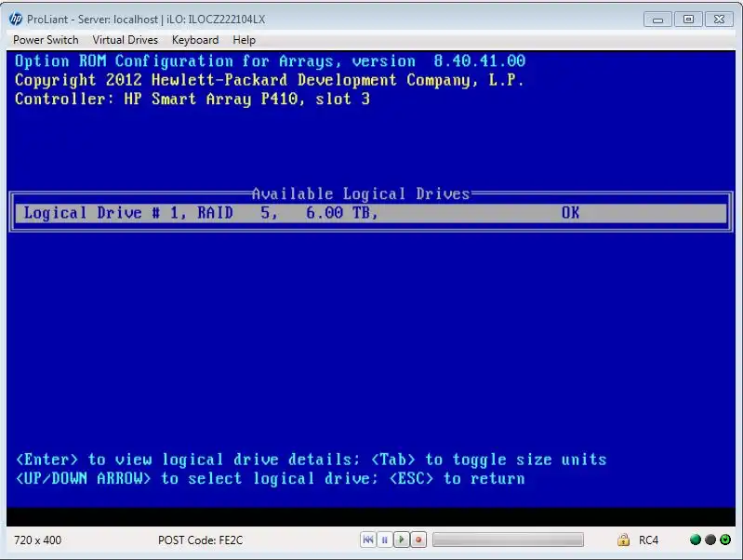Select Logical Drive # 1 RAID 5 row
743x560 pixels.
click(370, 213)
